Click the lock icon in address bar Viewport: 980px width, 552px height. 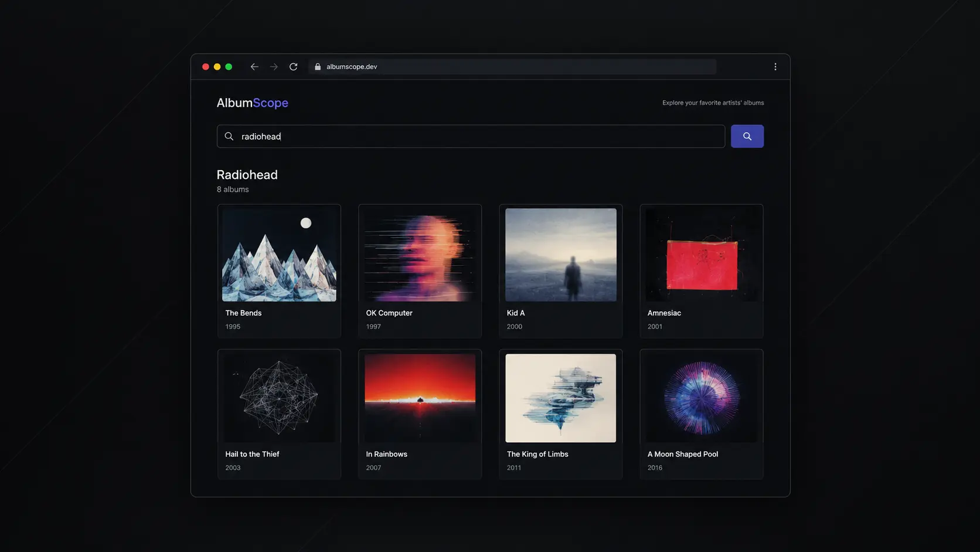point(318,67)
